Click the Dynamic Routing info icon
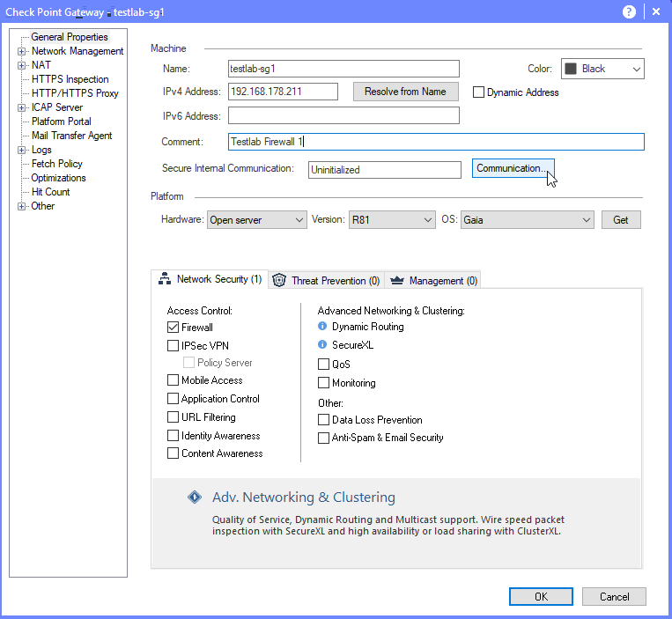Image resolution: width=672 pixels, height=619 pixels. pyautogui.click(x=322, y=327)
